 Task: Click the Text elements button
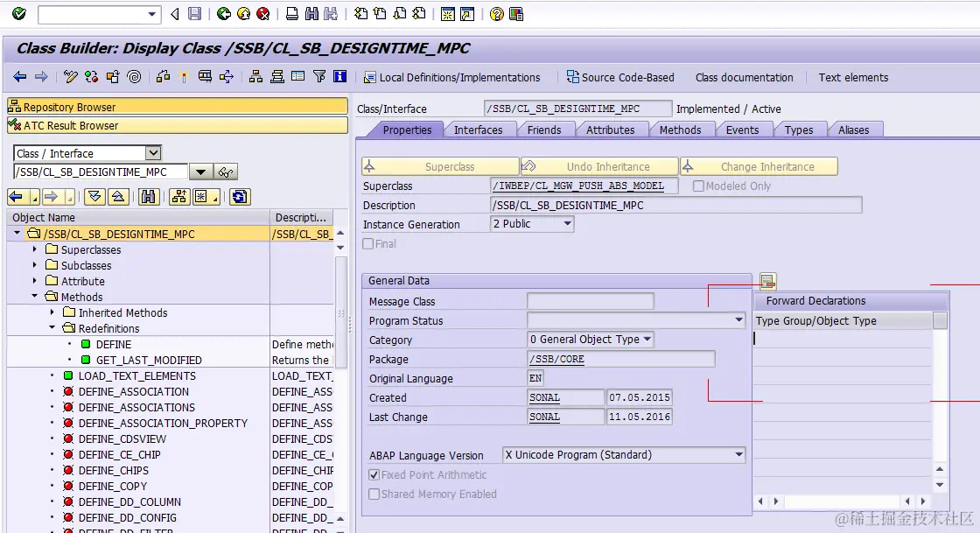pyautogui.click(x=853, y=78)
